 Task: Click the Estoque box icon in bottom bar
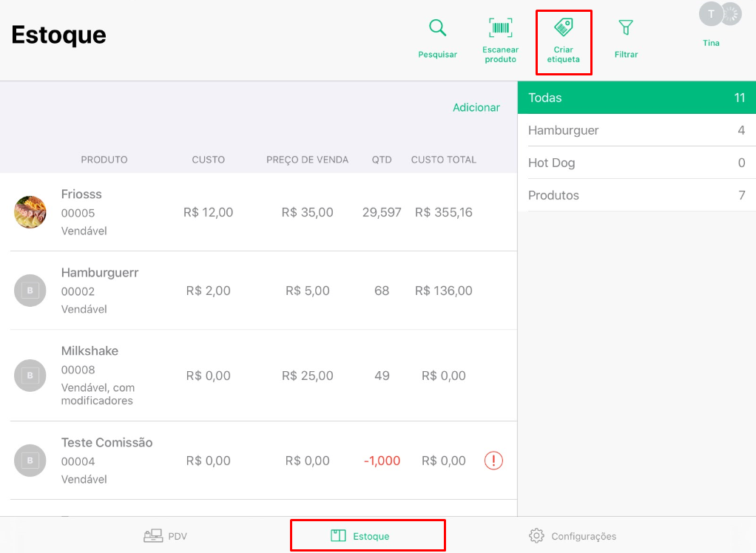coord(338,536)
